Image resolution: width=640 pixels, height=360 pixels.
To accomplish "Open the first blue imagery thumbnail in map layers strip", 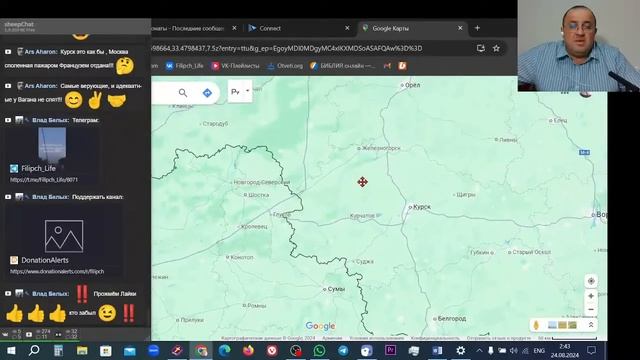I will coord(552,325).
